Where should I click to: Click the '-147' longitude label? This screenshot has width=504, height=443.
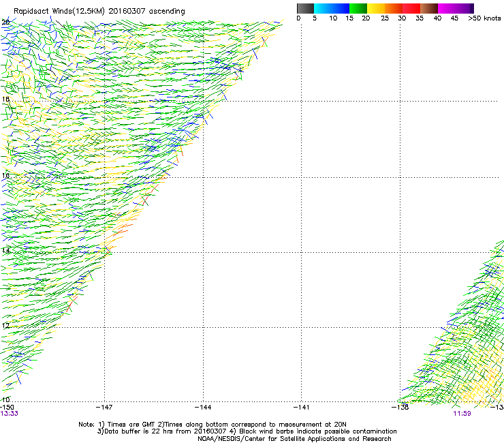(x=104, y=408)
